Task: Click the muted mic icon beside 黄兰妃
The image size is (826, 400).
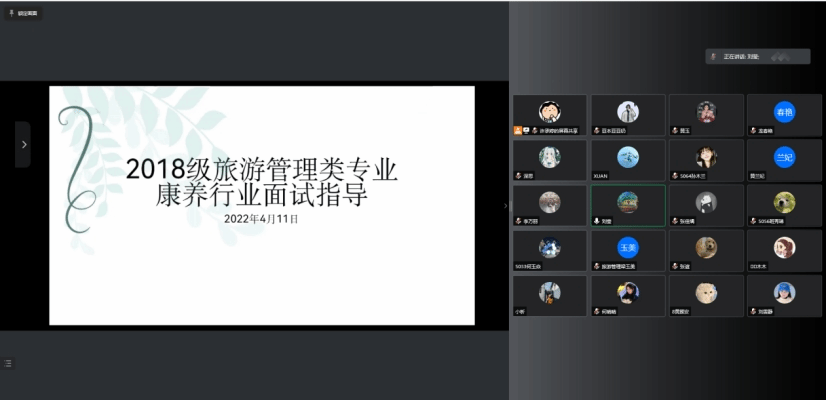Action: click(753, 175)
